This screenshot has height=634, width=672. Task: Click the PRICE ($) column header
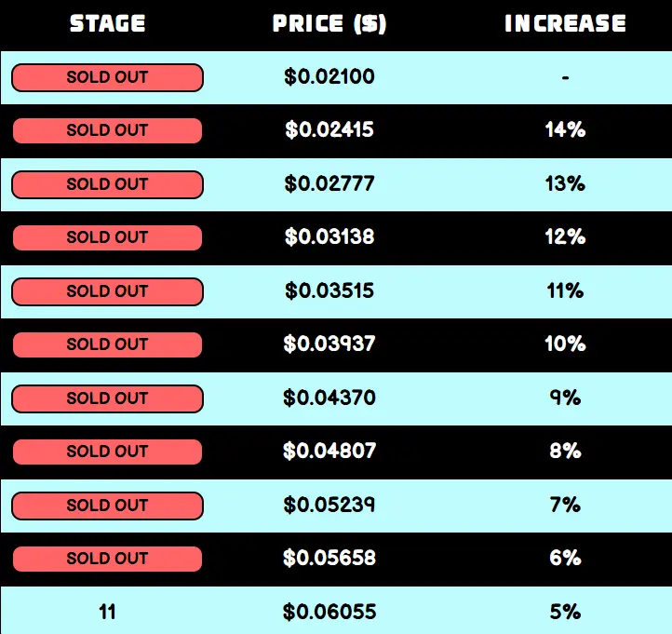point(329,23)
